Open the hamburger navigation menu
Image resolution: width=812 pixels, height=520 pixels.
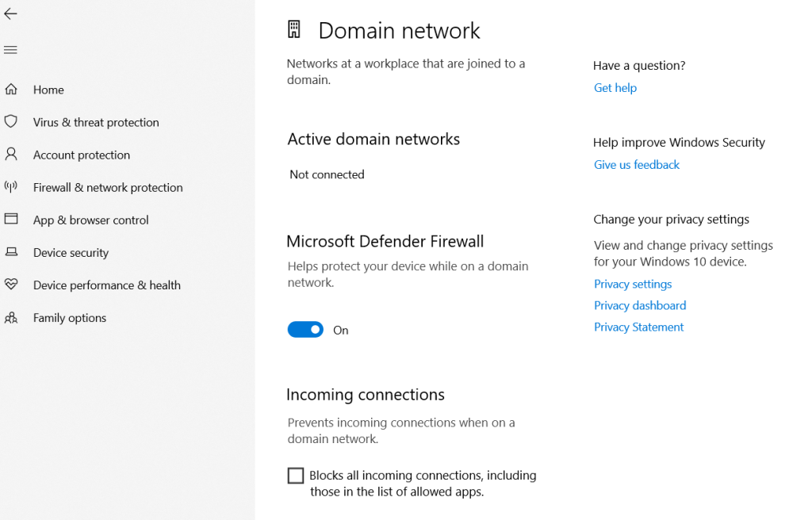(x=10, y=50)
